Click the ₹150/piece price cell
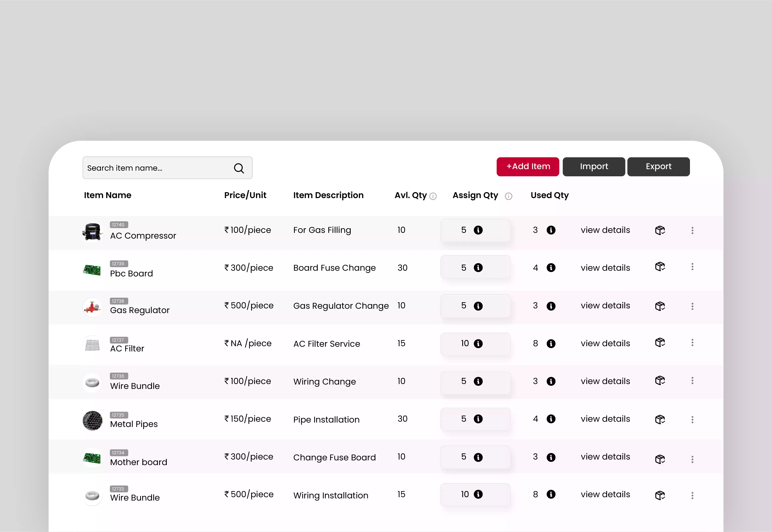This screenshot has width=772, height=532. [x=248, y=419]
